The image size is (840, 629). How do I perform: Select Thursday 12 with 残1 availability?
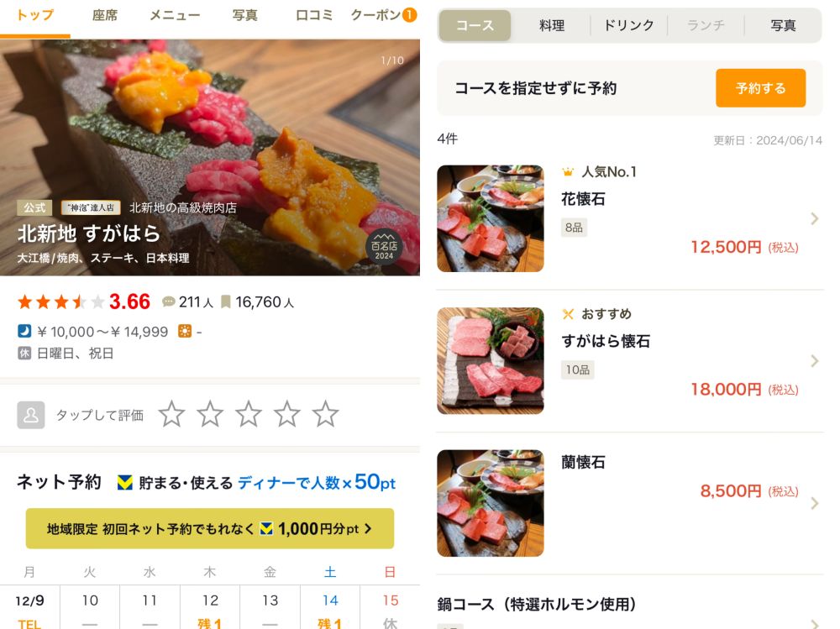[x=210, y=608]
